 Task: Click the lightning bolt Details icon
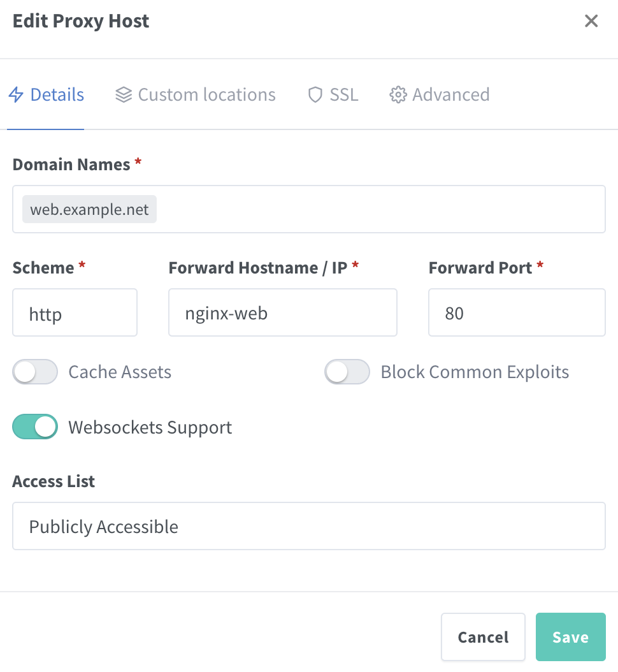16,95
